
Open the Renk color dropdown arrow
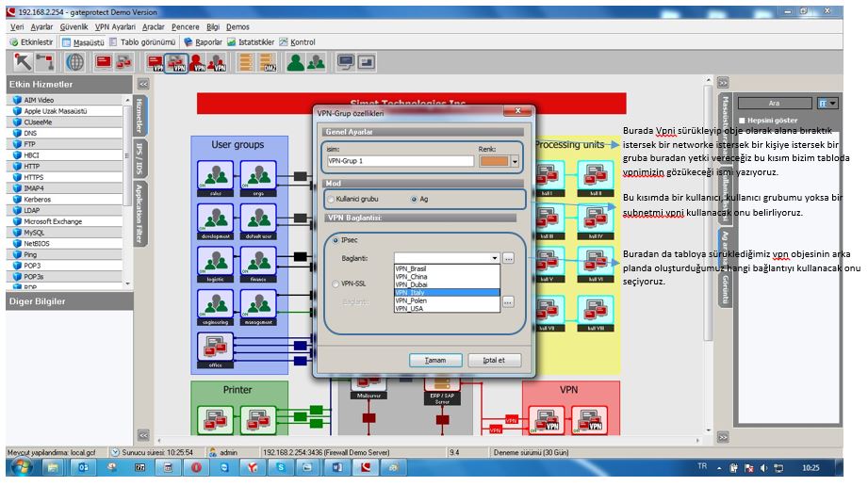515,161
